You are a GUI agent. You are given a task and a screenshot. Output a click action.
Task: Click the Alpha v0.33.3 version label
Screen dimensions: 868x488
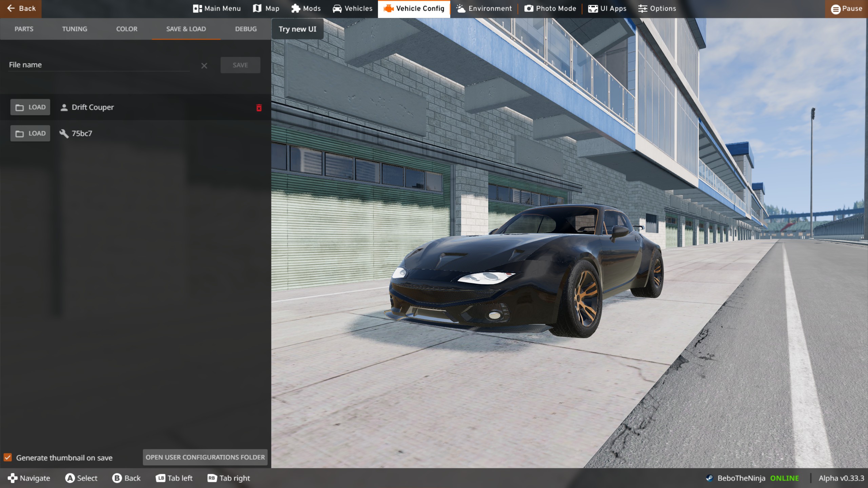841,478
